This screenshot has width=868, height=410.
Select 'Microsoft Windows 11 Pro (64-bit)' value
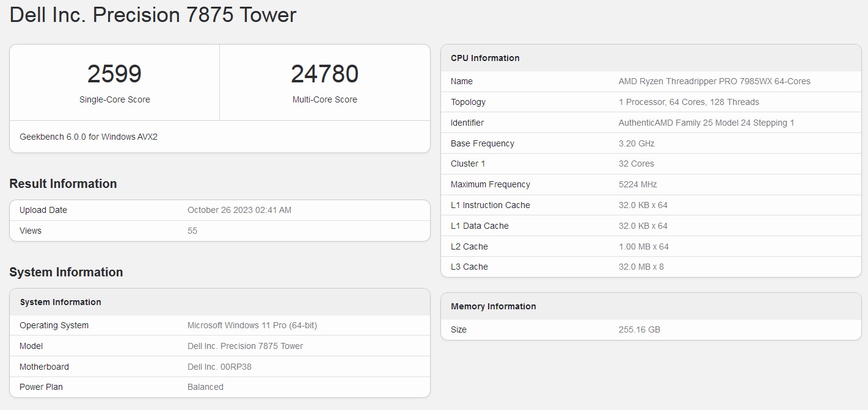pos(252,325)
